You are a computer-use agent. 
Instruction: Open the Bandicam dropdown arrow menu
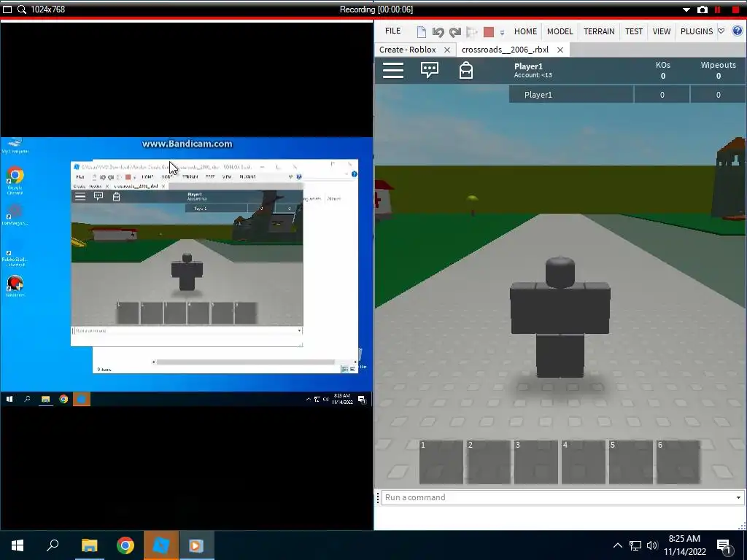pyautogui.click(x=686, y=9)
